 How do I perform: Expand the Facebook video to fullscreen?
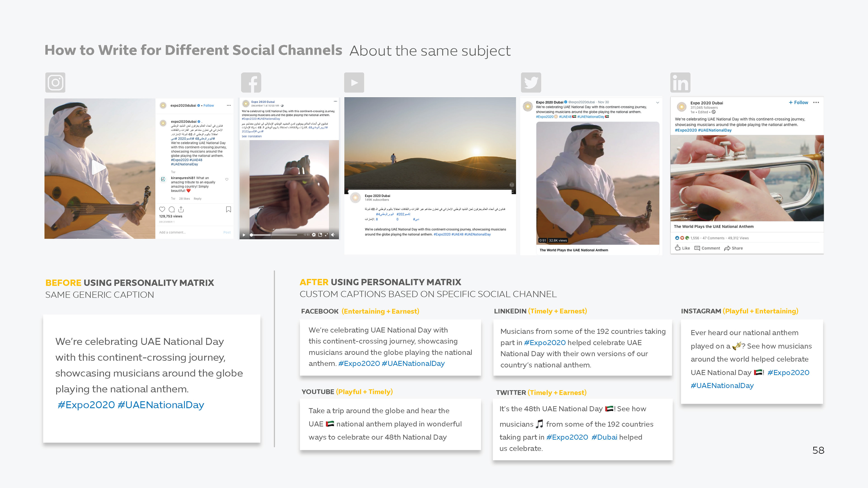(326, 235)
